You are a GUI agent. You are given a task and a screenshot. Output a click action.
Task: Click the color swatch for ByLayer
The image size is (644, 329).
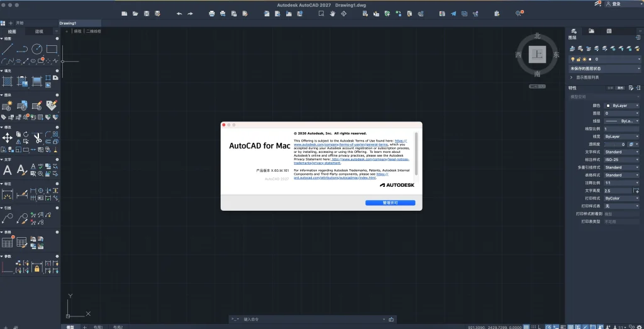point(608,106)
